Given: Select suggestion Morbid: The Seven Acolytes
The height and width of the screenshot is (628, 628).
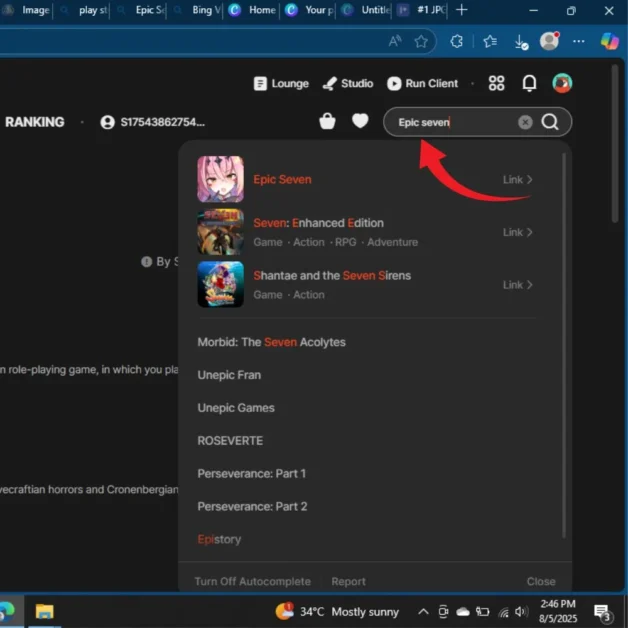Looking at the screenshot, I should tap(271, 342).
